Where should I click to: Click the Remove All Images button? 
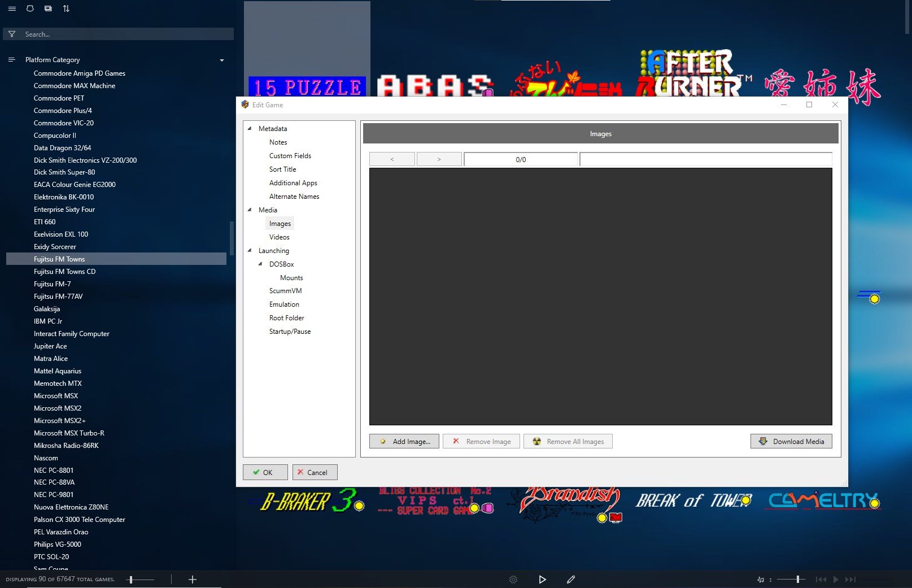[x=568, y=441]
